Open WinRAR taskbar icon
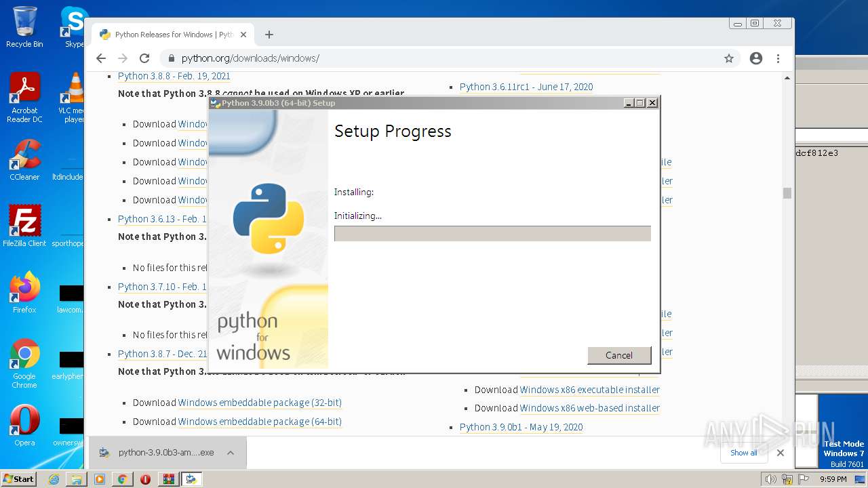868x488 pixels. (168, 479)
